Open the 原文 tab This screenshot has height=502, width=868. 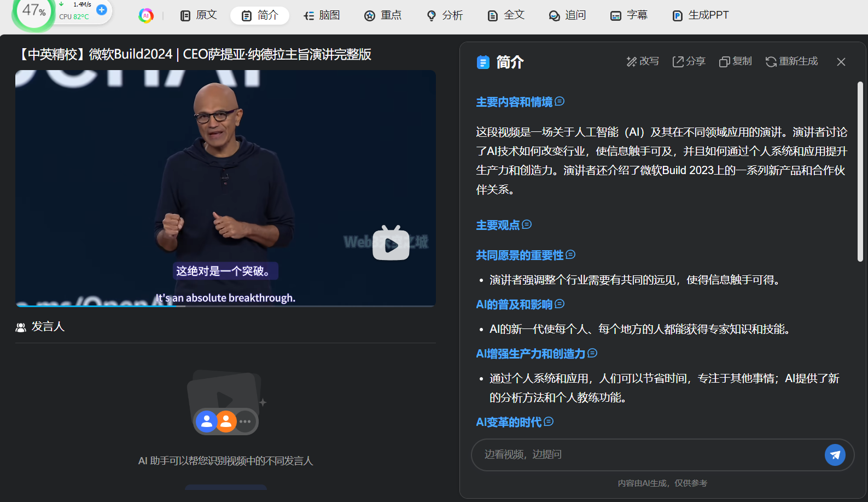pos(199,15)
